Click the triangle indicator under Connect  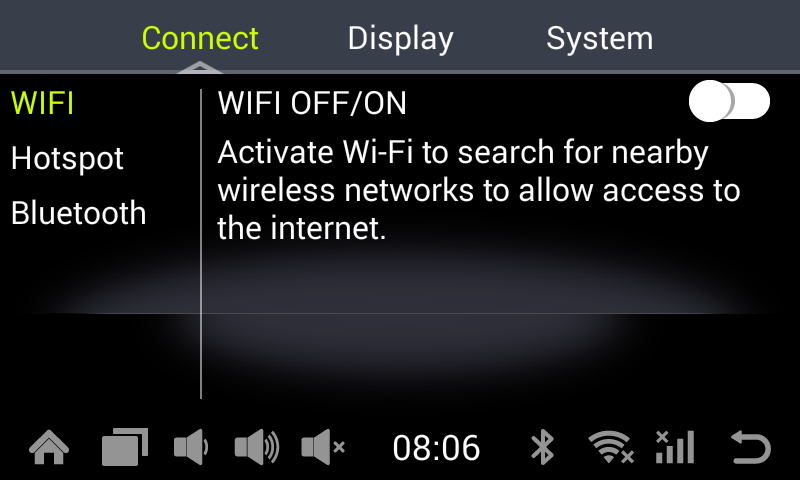pyautogui.click(x=199, y=67)
